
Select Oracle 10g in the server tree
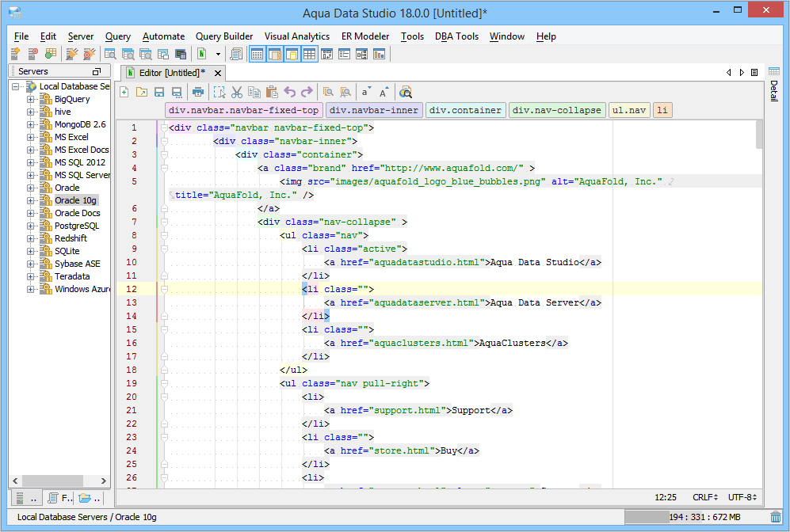tap(75, 200)
